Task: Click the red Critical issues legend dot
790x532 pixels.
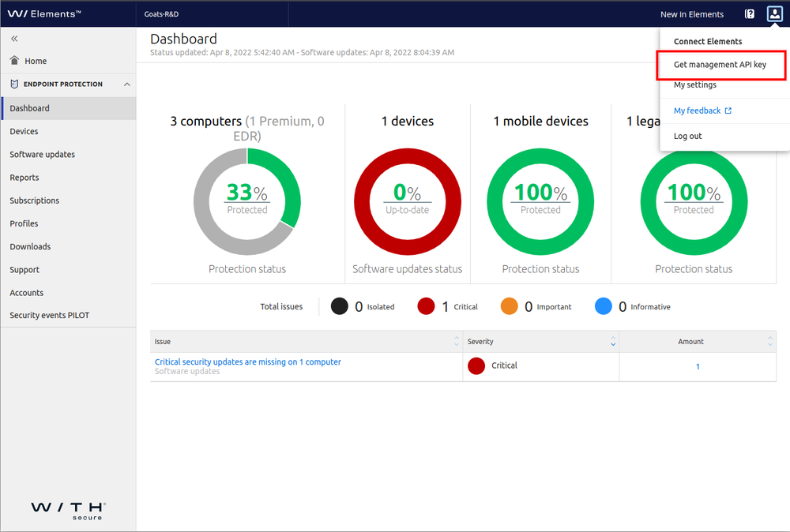Action: [x=427, y=306]
